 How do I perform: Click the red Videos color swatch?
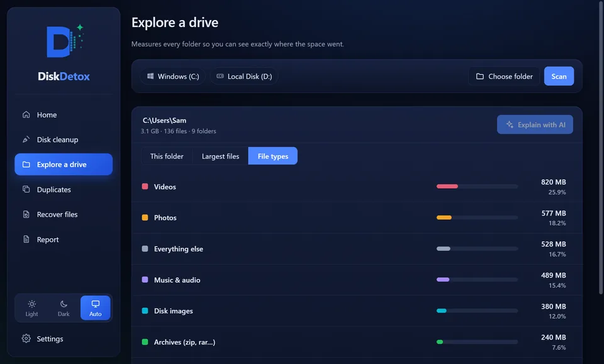click(145, 186)
